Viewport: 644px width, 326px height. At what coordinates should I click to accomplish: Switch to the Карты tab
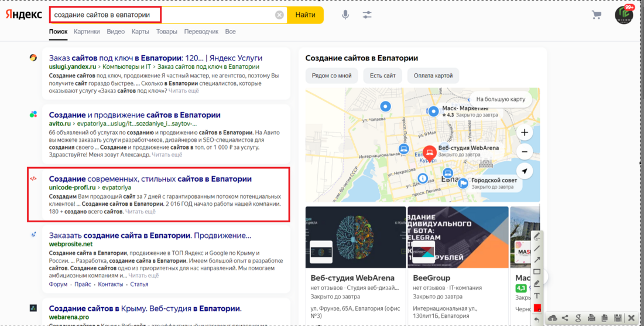point(141,32)
